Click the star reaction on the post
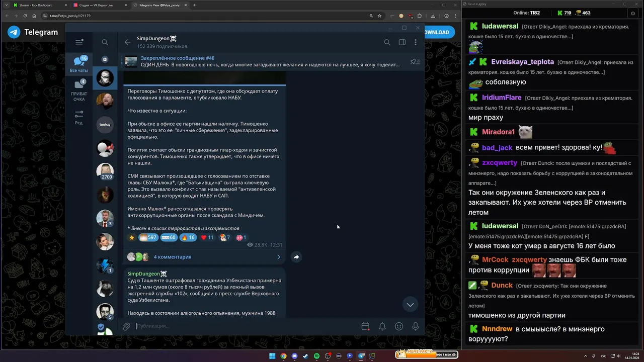The width and height of the screenshot is (644, 362). click(132, 237)
